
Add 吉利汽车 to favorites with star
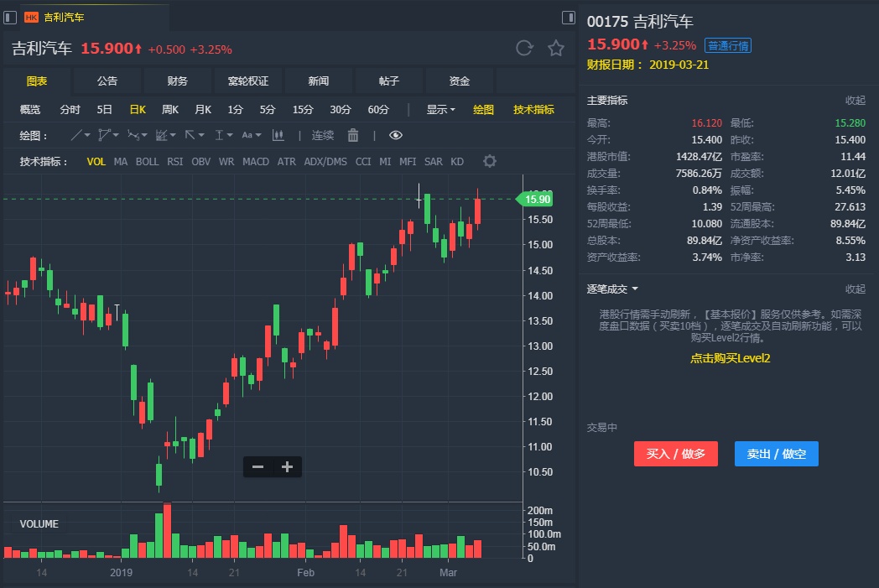555,48
